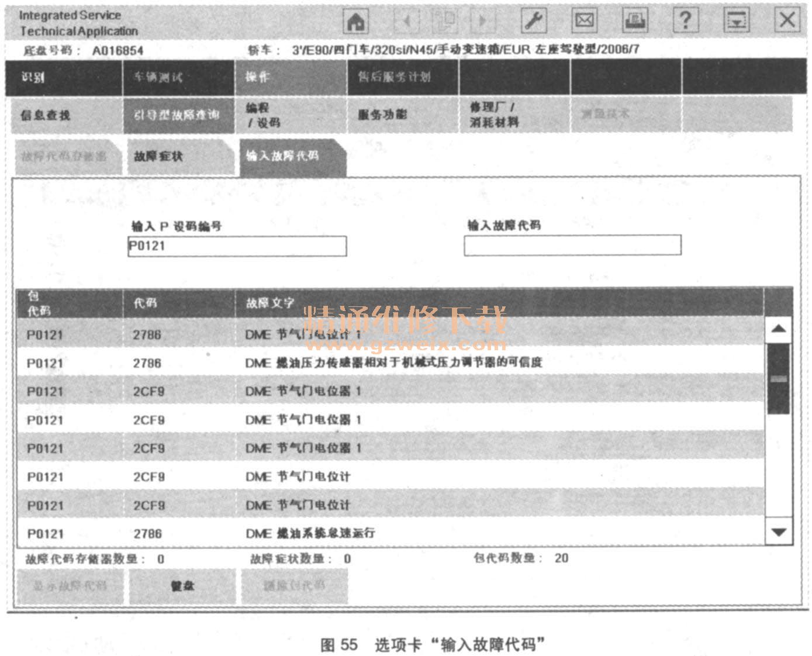Click the 包代码数量 20 status text
The height and width of the screenshot is (656, 812).
[x=521, y=558]
